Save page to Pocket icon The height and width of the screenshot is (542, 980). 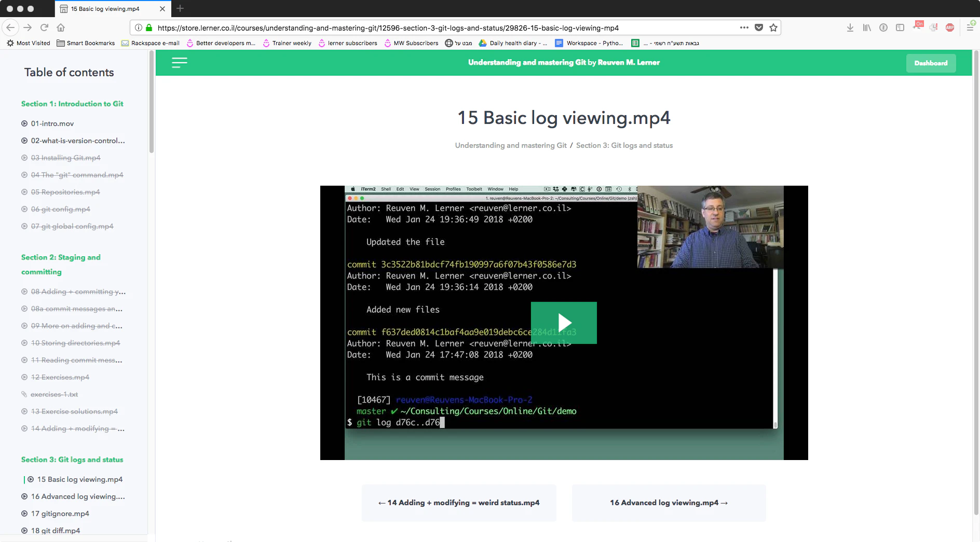tap(759, 27)
